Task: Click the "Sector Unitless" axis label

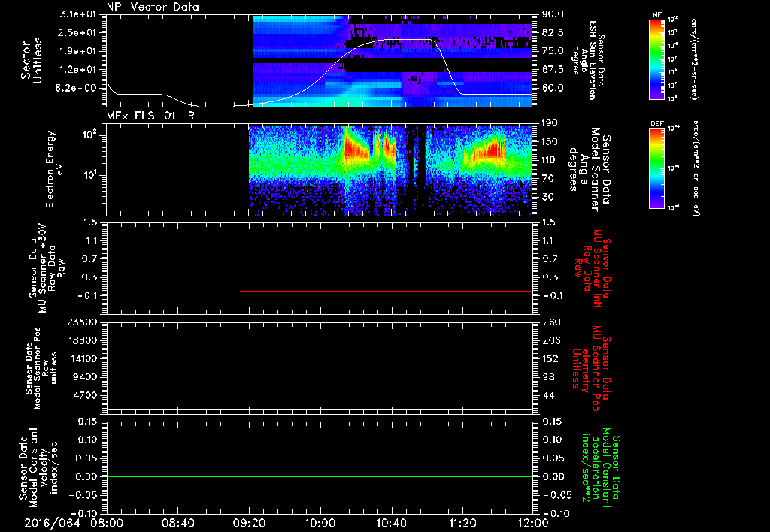Action: [x=32, y=60]
